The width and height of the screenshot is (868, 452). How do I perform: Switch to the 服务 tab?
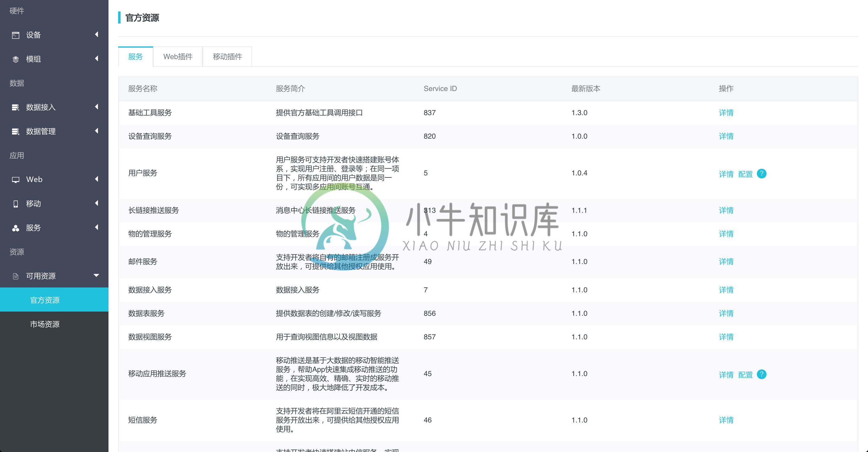(135, 57)
